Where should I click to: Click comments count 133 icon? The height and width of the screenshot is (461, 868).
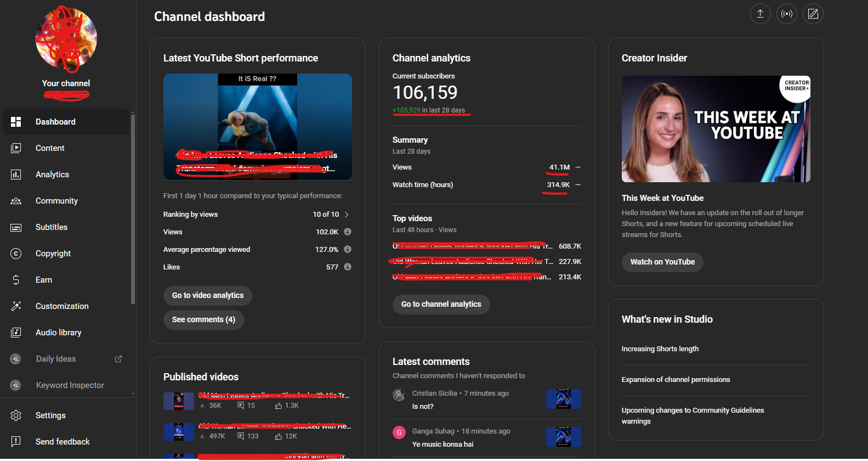coord(241,436)
